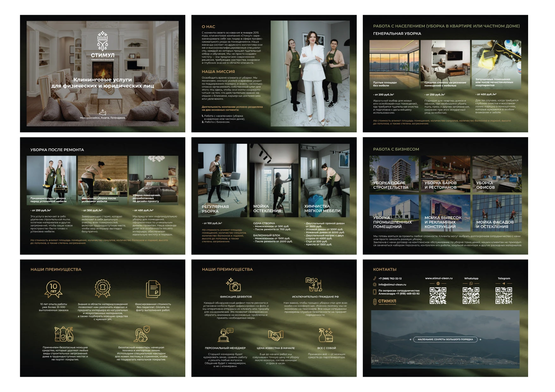Click the fixed cost ruble document icon
555x392 pixels.
[x=153, y=289]
